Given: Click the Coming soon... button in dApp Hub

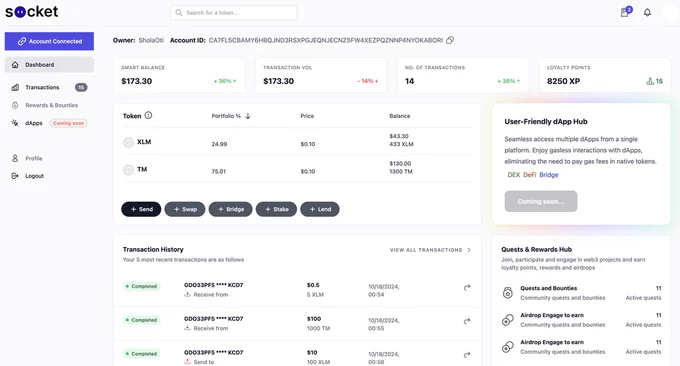Looking at the screenshot, I should pos(541,201).
